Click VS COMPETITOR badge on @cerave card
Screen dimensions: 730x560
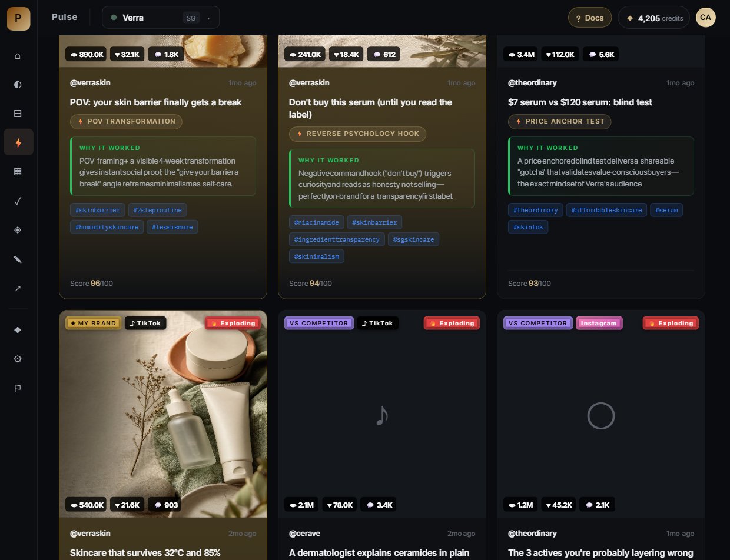[319, 323]
